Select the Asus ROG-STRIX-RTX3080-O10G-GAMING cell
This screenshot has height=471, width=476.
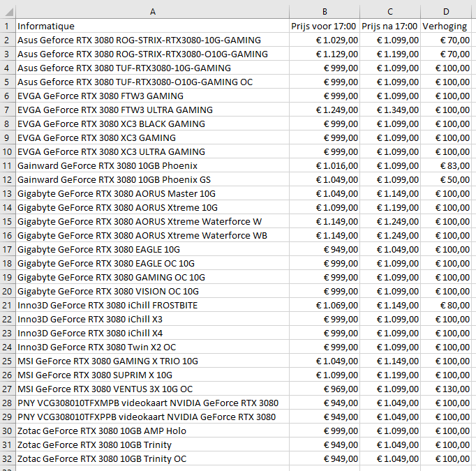(153, 54)
